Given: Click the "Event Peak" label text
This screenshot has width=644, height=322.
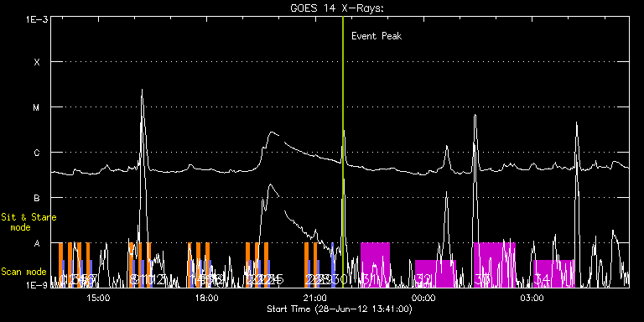Looking at the screenshot, I should click(377, 36).
